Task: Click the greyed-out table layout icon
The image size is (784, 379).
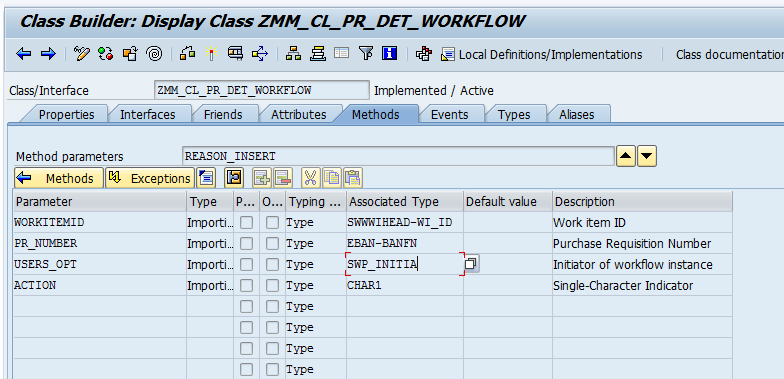Action: coord(342,53)
